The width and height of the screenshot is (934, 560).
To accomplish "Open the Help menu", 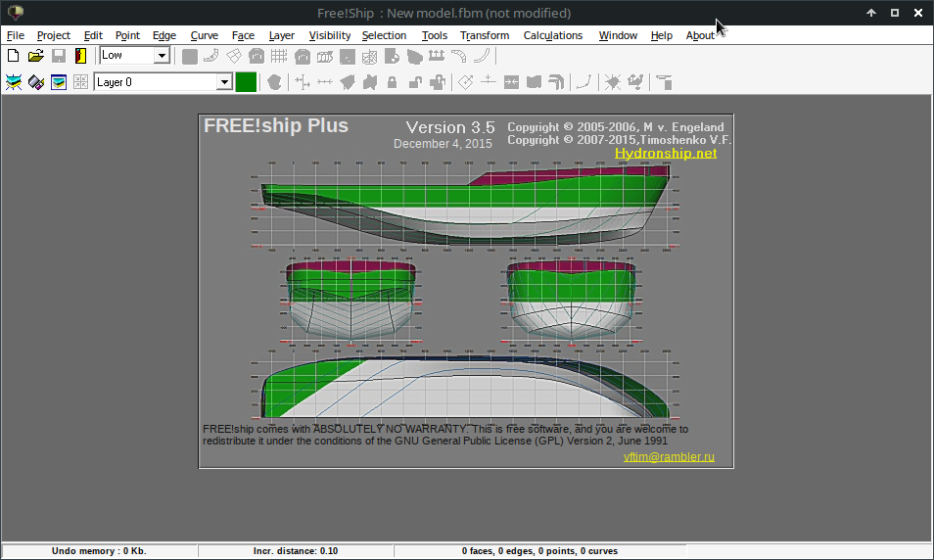I will (x=661, y=35).
